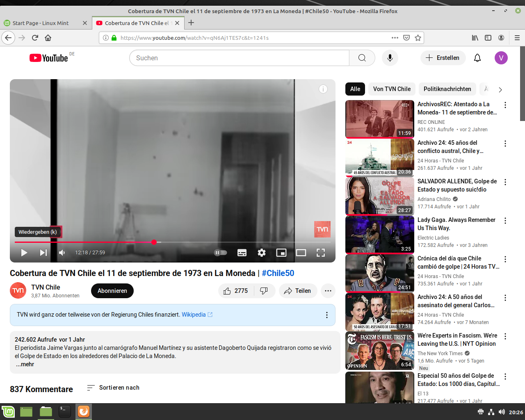Seek on the red video progress bar
This screenshot has height=420, width=525.
pos(173,242)
